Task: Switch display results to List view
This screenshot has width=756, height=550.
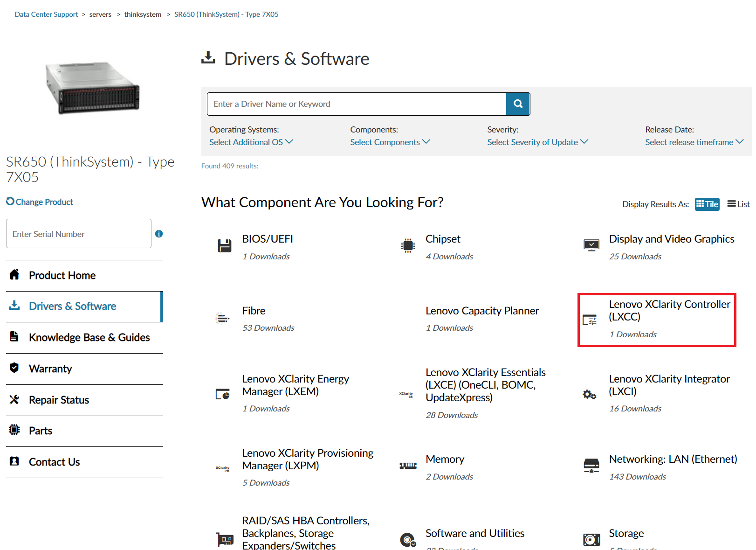Action: pyautogui.click(x=739, y=204)
